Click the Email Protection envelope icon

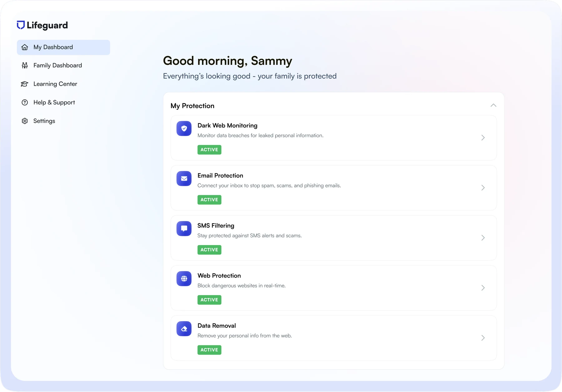point(184,178)
